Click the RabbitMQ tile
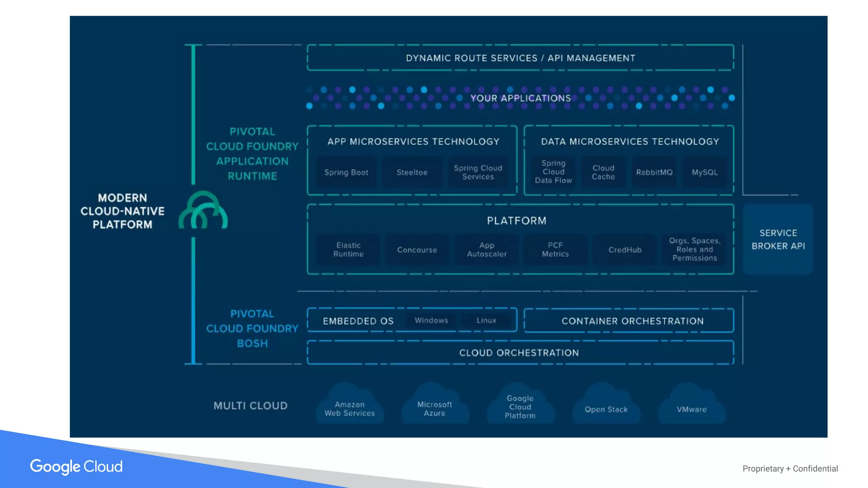The height and width of the screenshot is (488, 868). click(654, 172)
